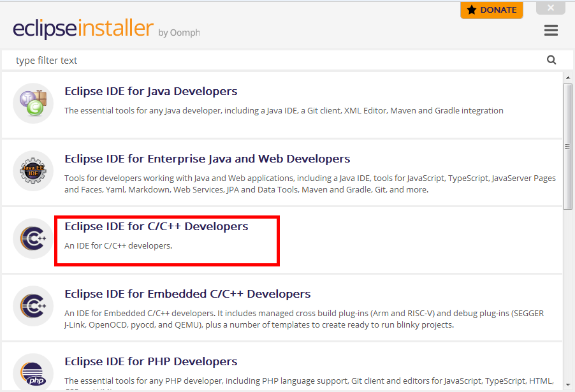Choose Eclipse IDE for Embedded C/C++ Developers
575x392 pixels.
pyautogui.click(x=187, y=294)
